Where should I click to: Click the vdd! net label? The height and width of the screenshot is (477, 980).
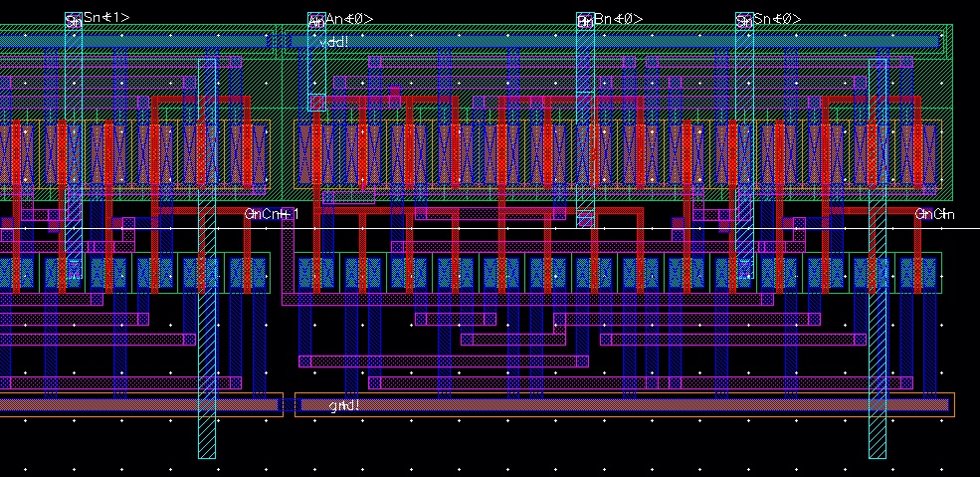[x=334, y=43]
